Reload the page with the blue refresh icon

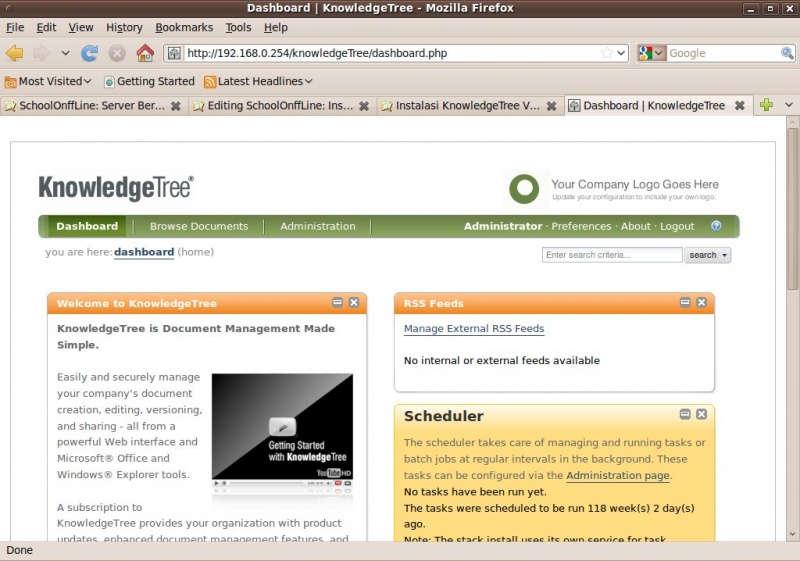89,53
